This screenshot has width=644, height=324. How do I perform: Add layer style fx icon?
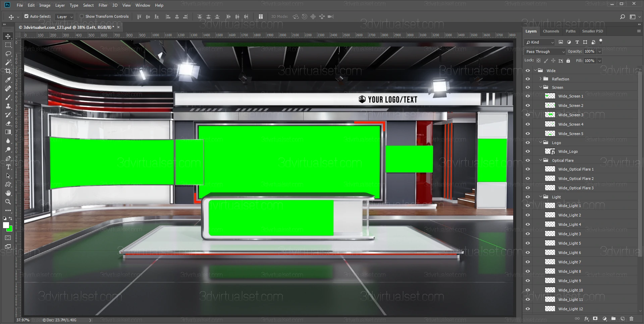(x=586, y=319)
